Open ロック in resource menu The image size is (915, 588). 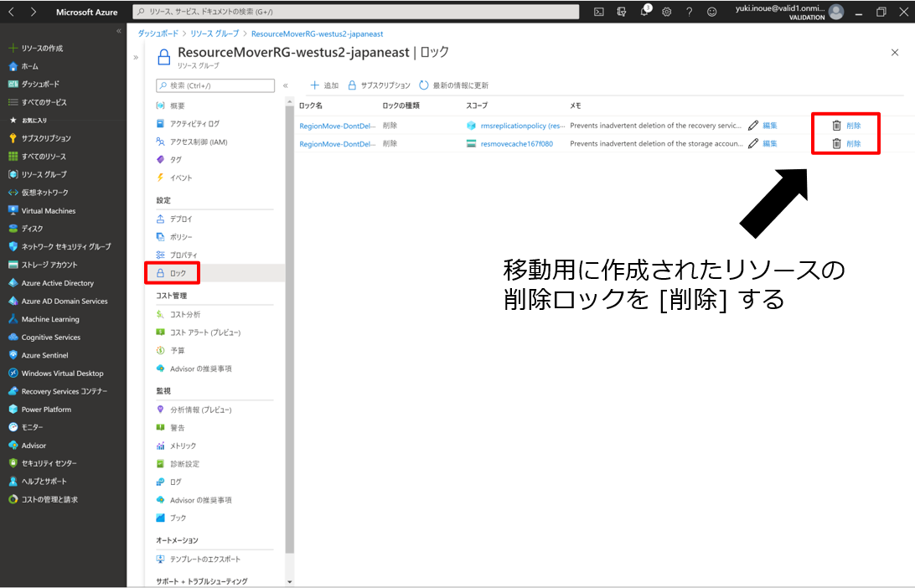(x=172, y=273)
